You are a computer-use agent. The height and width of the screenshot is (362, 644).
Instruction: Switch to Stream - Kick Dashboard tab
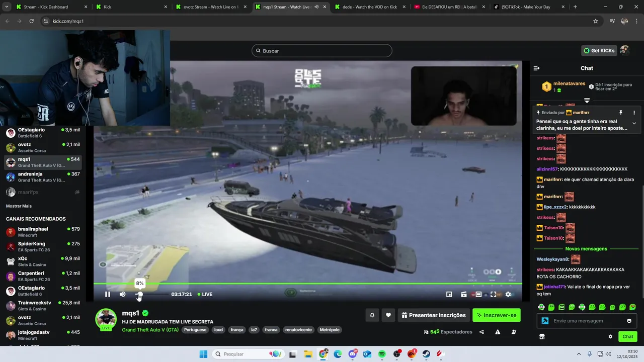(x=52, y=7)
